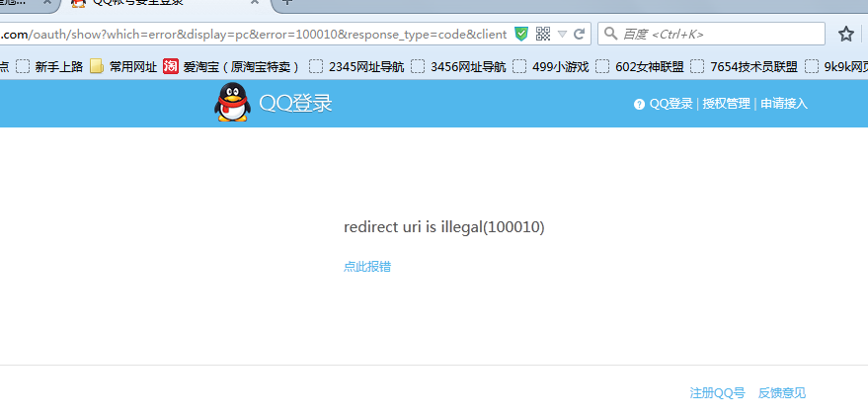Open the 7654技术员联盟 bookmark
868x417 pixels.
(744, 67)
